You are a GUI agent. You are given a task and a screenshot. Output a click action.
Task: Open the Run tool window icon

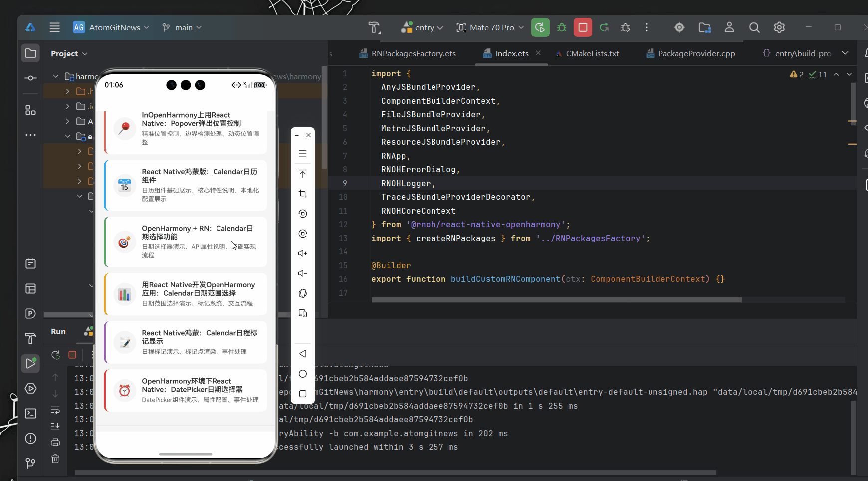(30, 363)
